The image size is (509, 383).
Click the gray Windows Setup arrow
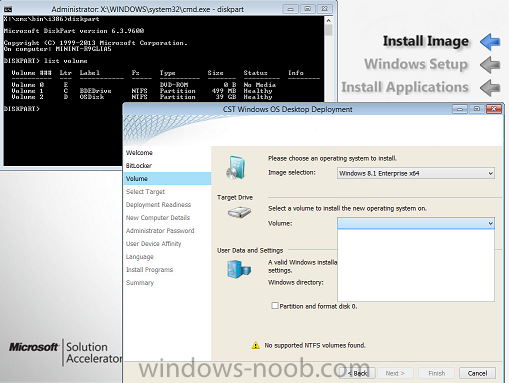490,64
